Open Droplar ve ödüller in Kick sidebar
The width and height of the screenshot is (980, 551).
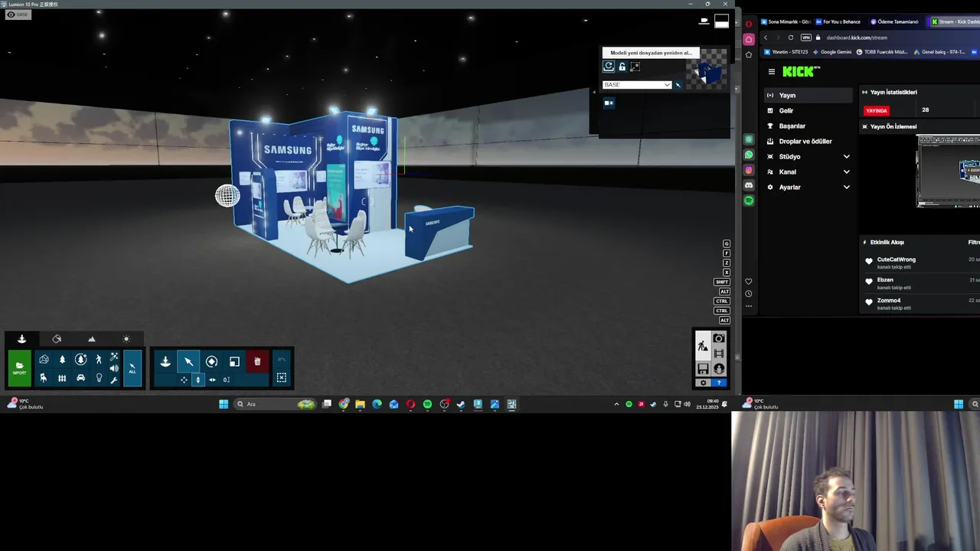809,142
